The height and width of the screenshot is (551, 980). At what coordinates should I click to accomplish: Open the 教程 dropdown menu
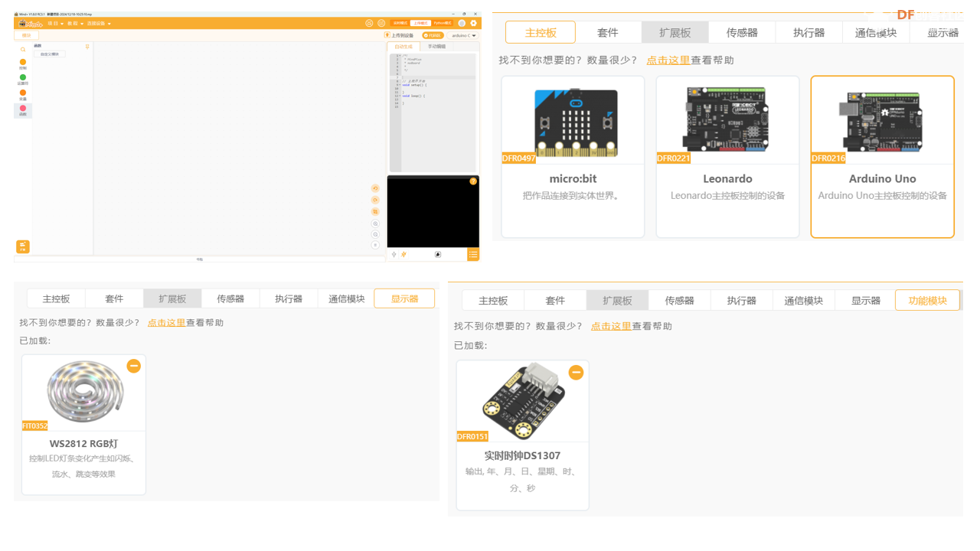(x=75, y=24)
